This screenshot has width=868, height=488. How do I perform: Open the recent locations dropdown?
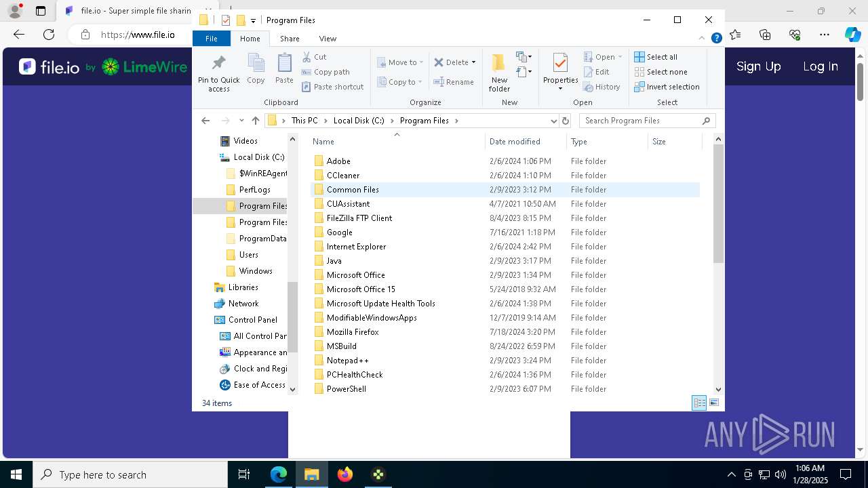pyautogui.click(x=242, y=121)
